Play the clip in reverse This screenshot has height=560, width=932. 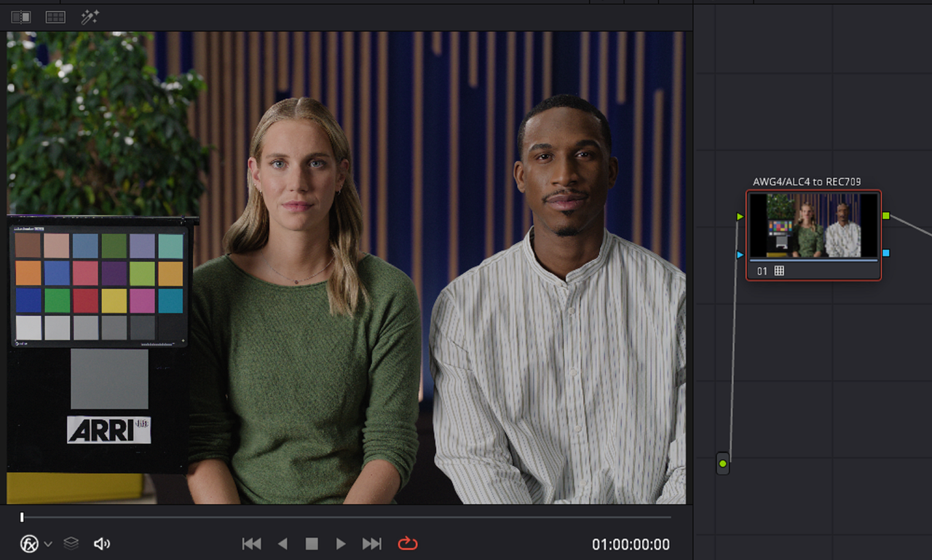(283, 543)
